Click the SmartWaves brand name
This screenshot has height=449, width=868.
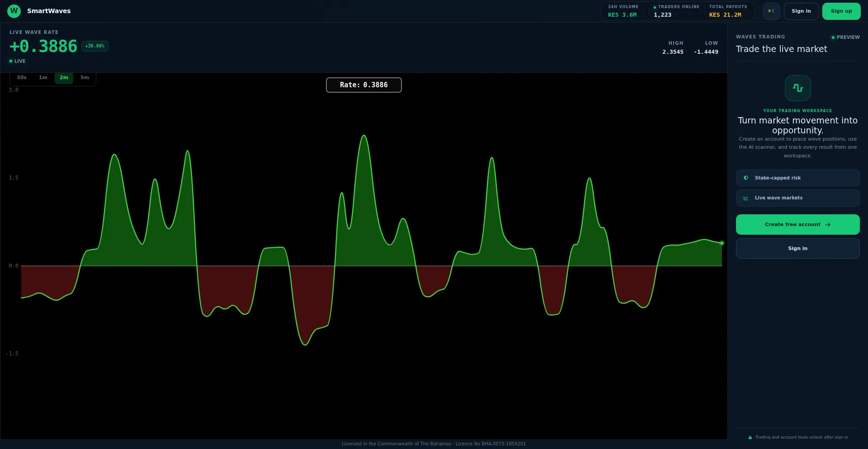pyautogui.click(x=49, y=11)
